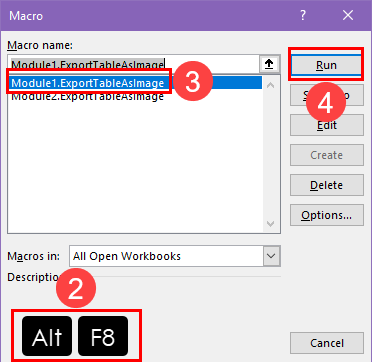Open macro Options...
This screenshot has height=362, width=372.
click(x=327, y=215)
